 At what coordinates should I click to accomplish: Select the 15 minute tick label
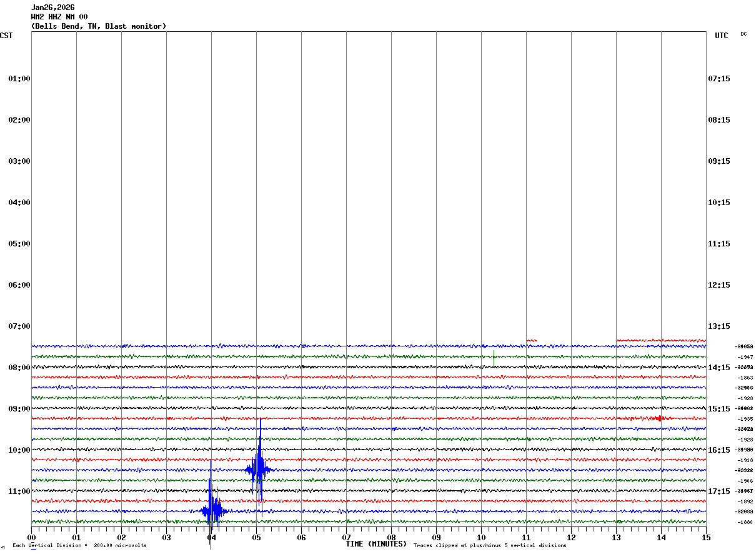pyautogui.click(x=706, y=537)
